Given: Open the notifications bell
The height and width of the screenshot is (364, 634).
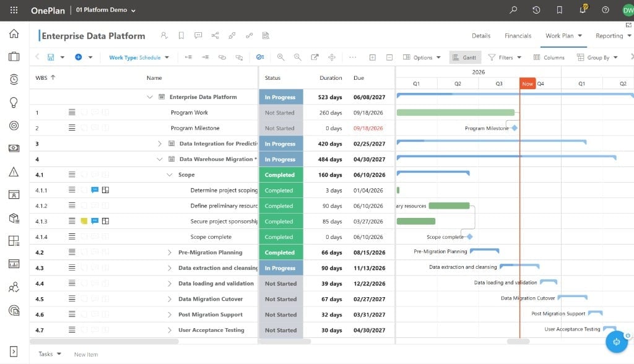Looking at the screenshot, I should 583,9.
